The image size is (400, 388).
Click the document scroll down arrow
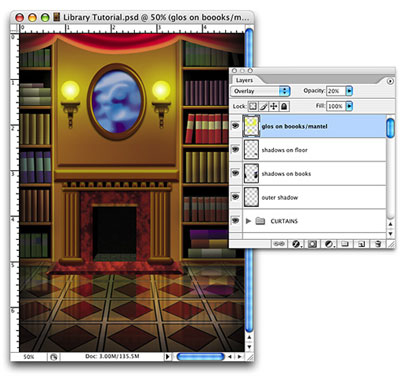[x=249, y=347]
